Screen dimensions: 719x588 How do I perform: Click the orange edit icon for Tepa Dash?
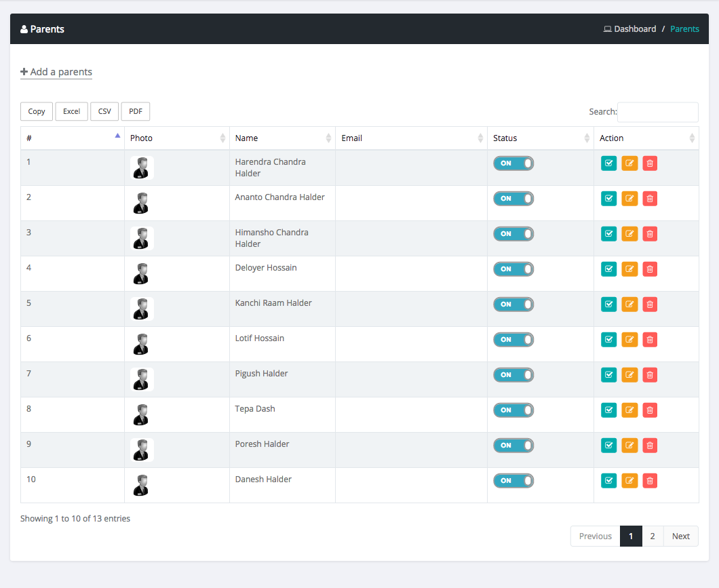(x=629, y=410)
